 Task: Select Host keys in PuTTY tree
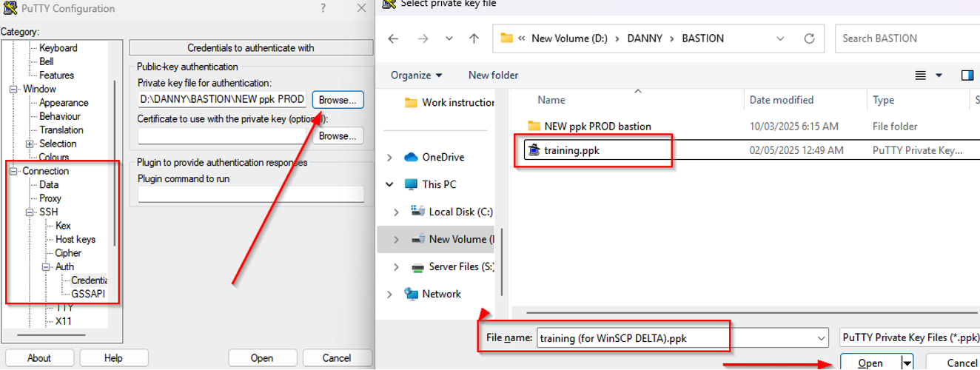coord(75,239)
